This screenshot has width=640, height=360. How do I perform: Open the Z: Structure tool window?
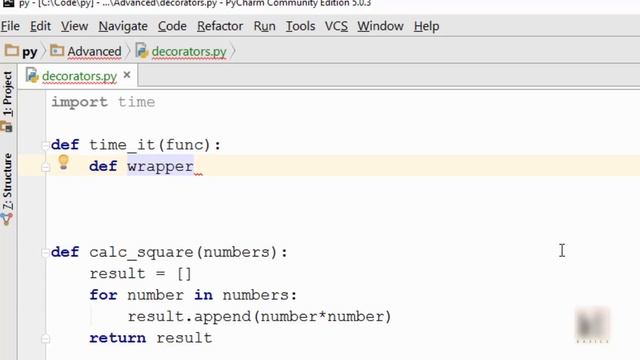click(8, 182)
